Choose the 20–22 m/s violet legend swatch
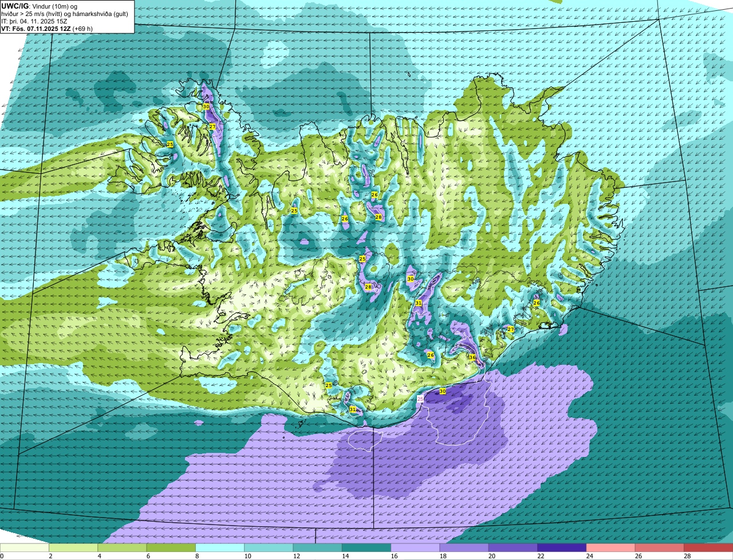733x560 pixels. [513, 547]
